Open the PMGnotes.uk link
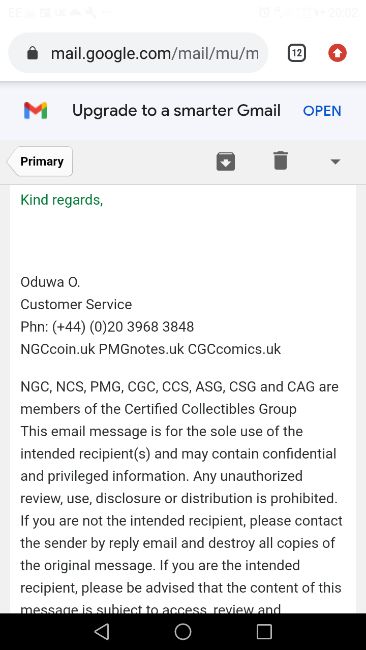 (x=141, y=349)
